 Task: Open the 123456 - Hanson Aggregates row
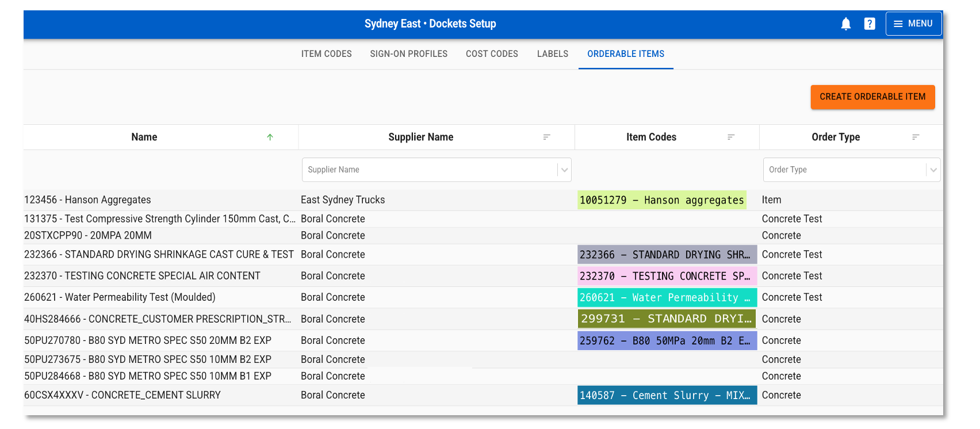pos(87,200)
